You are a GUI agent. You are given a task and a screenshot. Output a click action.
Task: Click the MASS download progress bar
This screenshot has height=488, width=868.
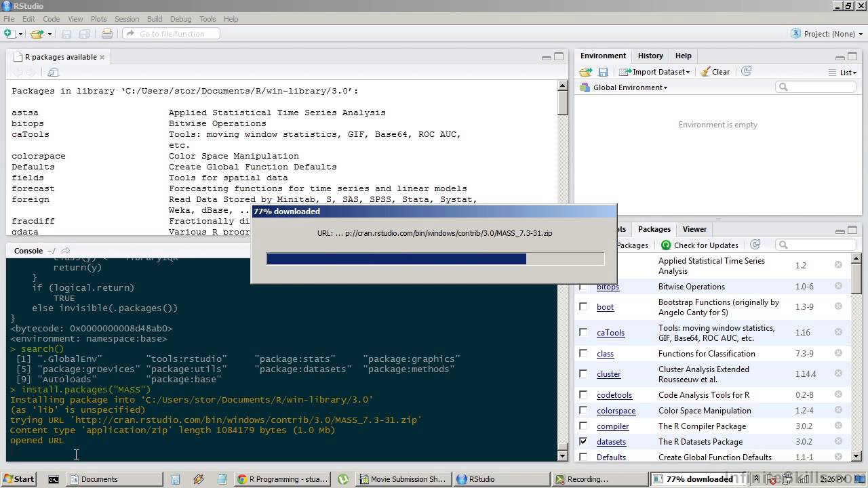coord(435,259)
